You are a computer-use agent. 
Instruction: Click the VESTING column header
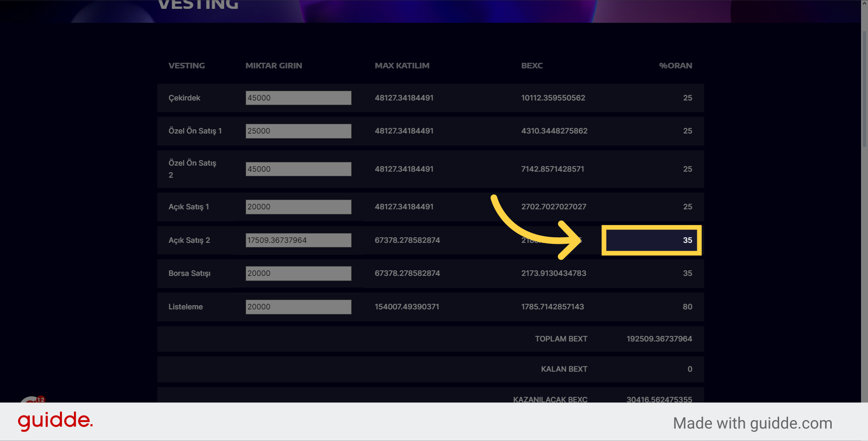coord(187,66)
